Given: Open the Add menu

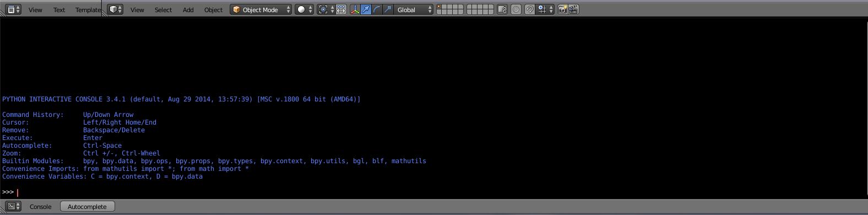Looking at the screenshot, I should point(188,10).
